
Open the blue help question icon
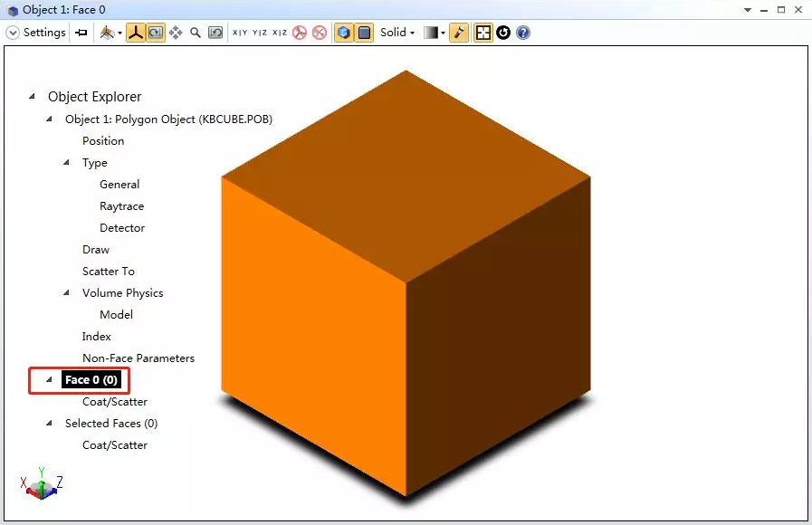[x=523, y=33]
